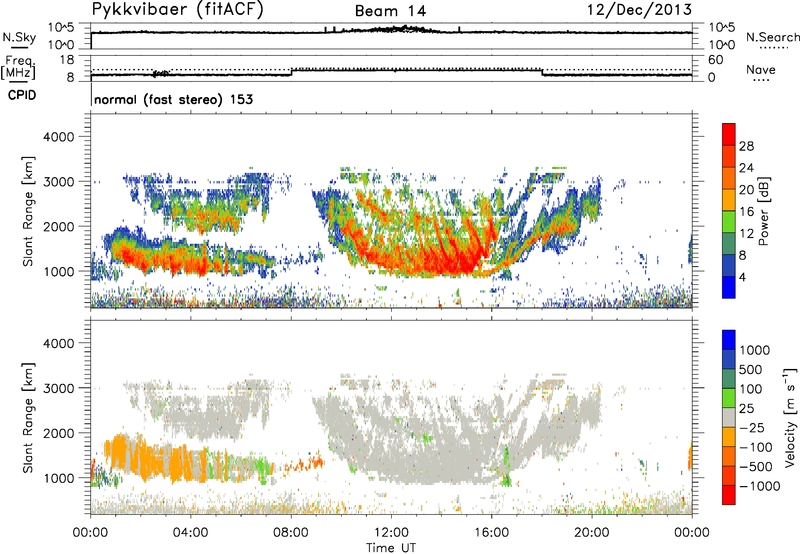Click the '08:00' time axis tick label

pos(291,533)
